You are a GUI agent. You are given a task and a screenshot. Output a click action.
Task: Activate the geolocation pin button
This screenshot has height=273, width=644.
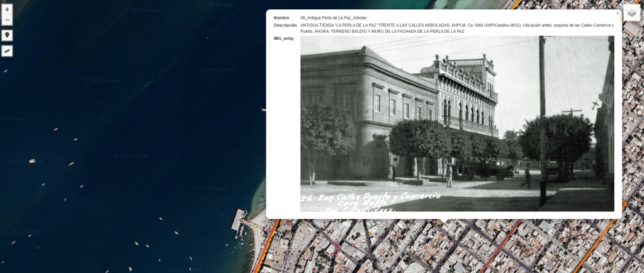7,35
